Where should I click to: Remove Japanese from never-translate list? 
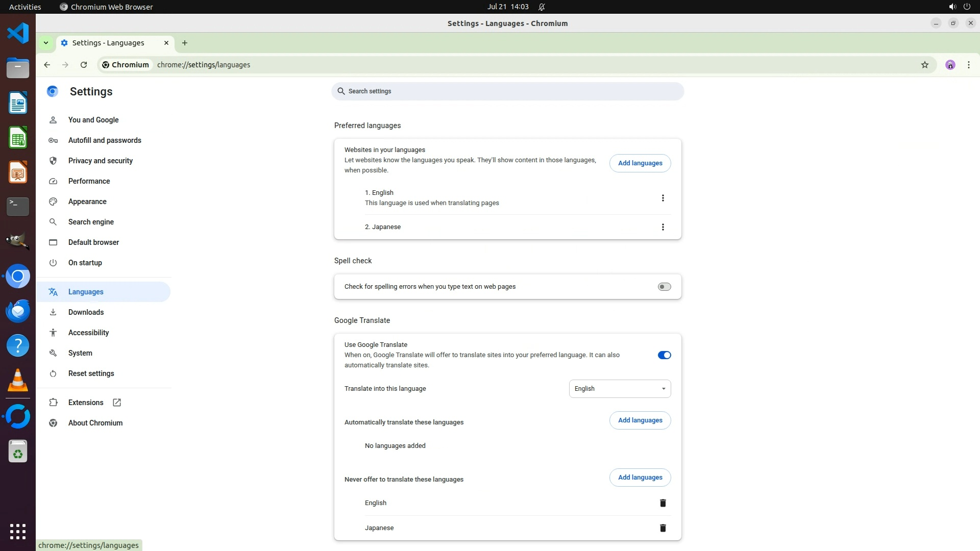click(x=663, y=528)
